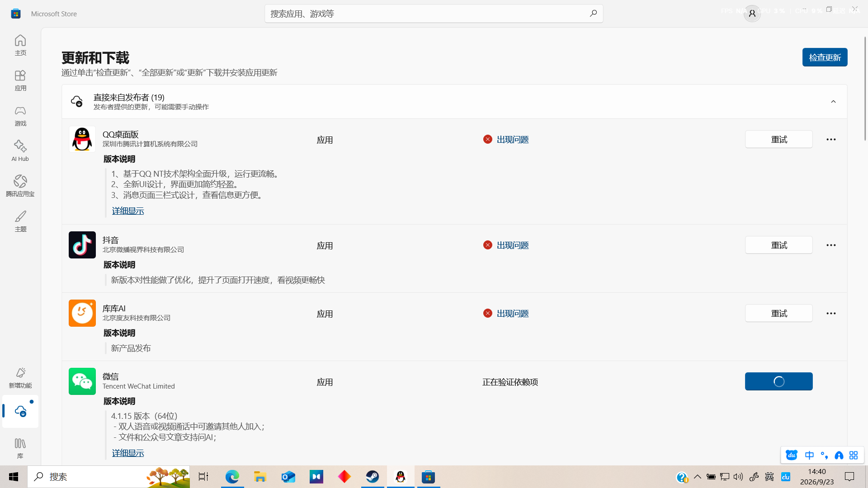This screenshot has width=868, height=488.
Task: Click 检查更新 button
Action: point(825,57)
